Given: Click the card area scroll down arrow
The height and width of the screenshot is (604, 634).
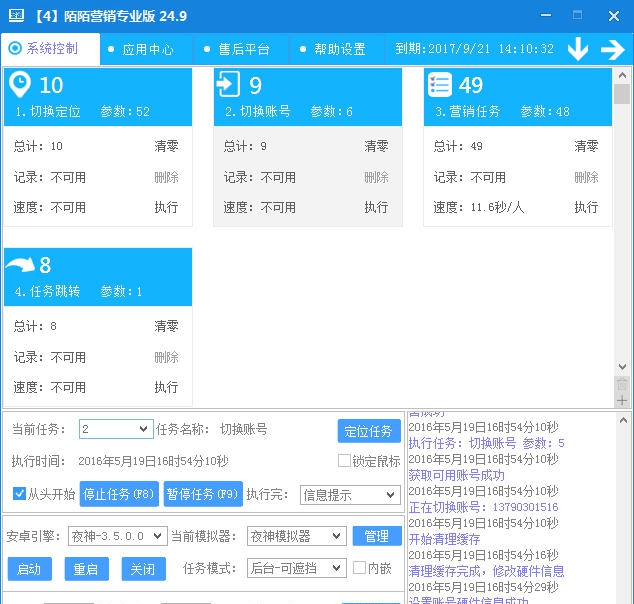Looking at the screenshot, I should coord(622,367).
